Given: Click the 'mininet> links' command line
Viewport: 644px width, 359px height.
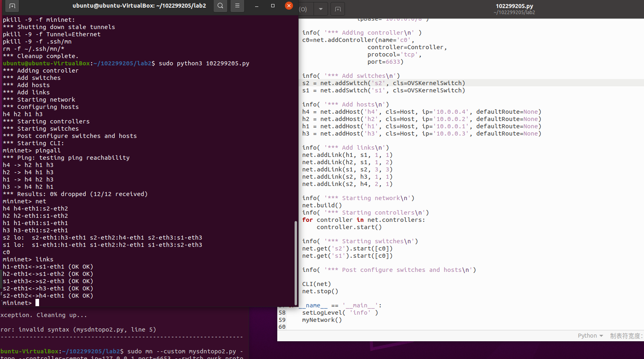Looking at the screenshot, I should click(x=28, y=259).
